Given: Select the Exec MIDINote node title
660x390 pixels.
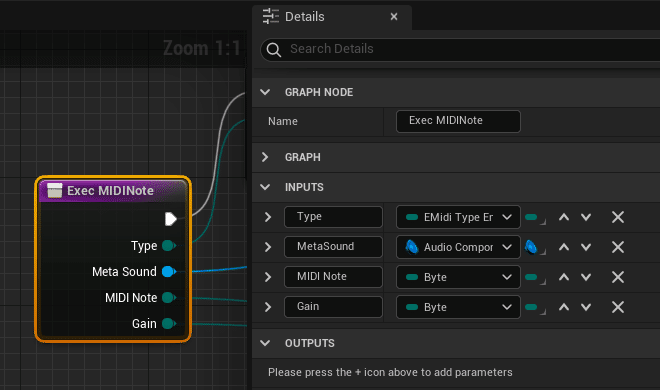Looking at the screenshot, I should (110, 191).
